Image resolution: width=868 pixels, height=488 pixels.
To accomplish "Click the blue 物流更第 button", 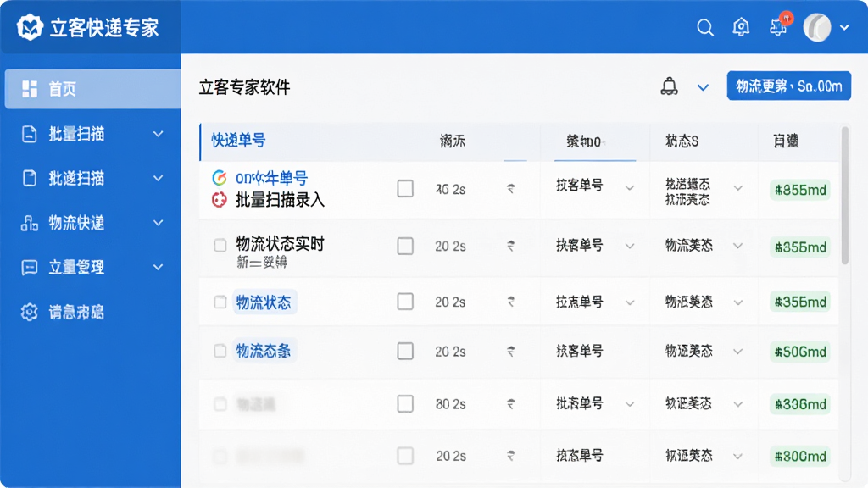I will click(x=789, y=86).
